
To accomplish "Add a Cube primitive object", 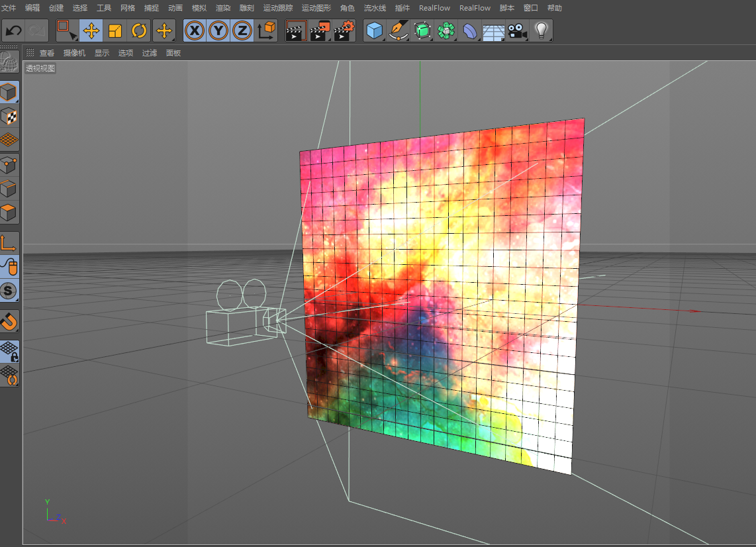I will tap(374, 31).
